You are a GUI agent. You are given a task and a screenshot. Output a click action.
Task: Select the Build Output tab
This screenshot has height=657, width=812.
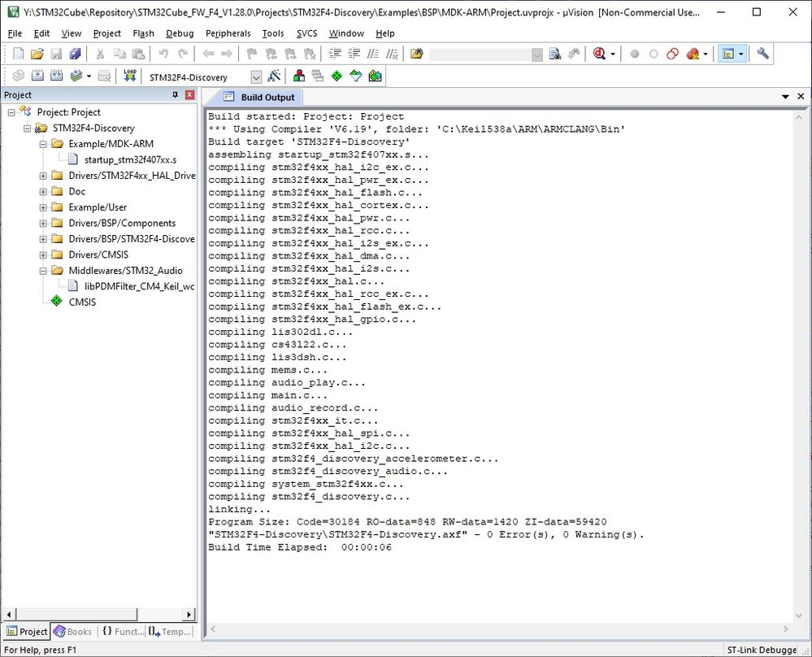click(259, 98)
